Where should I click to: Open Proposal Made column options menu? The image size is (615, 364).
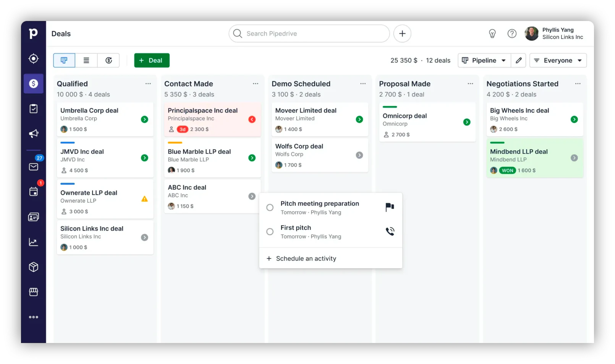470,84
